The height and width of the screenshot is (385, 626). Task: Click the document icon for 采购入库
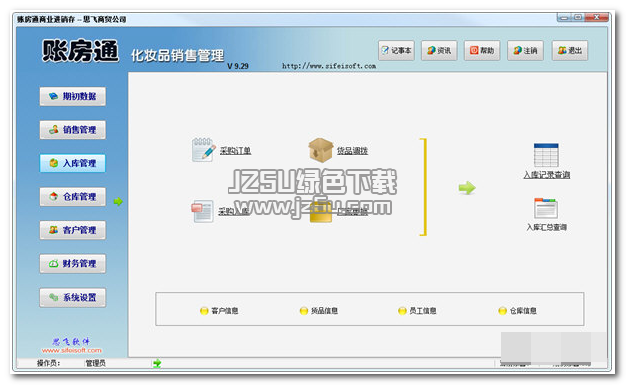click(203, 211)
